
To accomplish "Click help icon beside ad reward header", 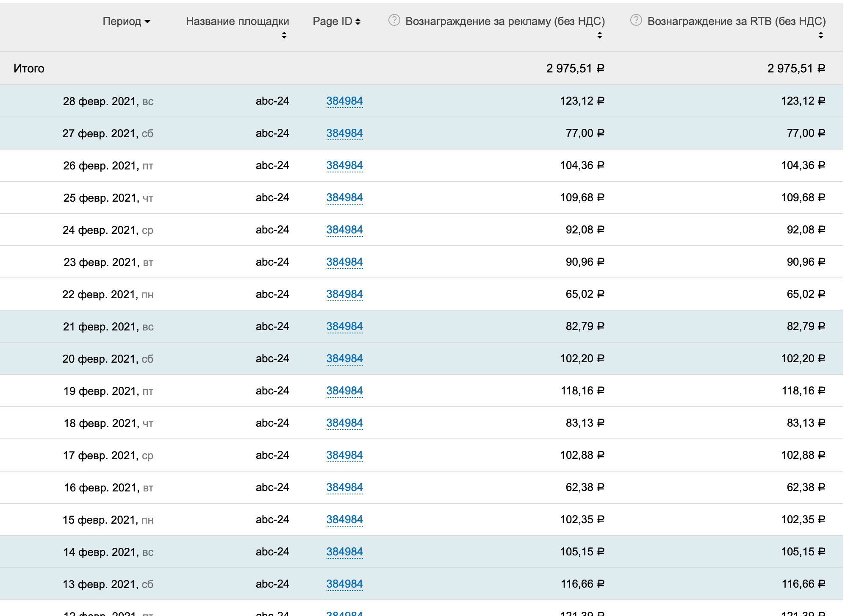I will tap(394, 20).
